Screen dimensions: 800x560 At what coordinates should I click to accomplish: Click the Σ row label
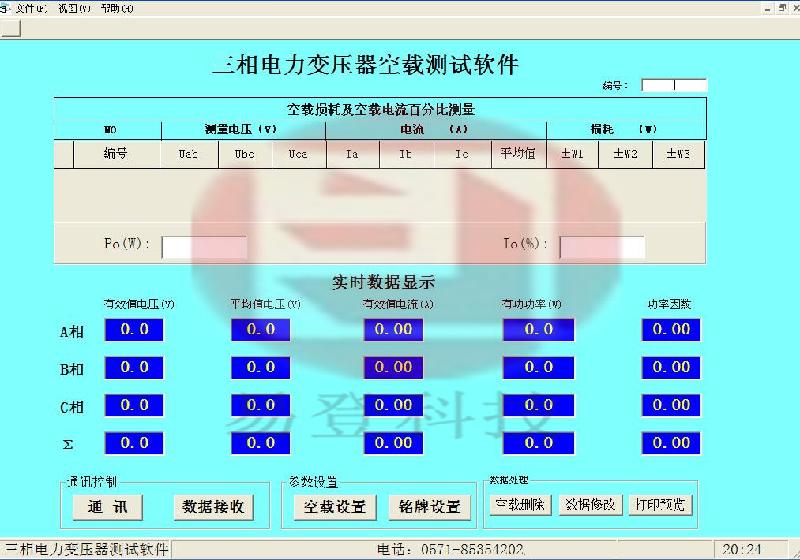[68, 445]
